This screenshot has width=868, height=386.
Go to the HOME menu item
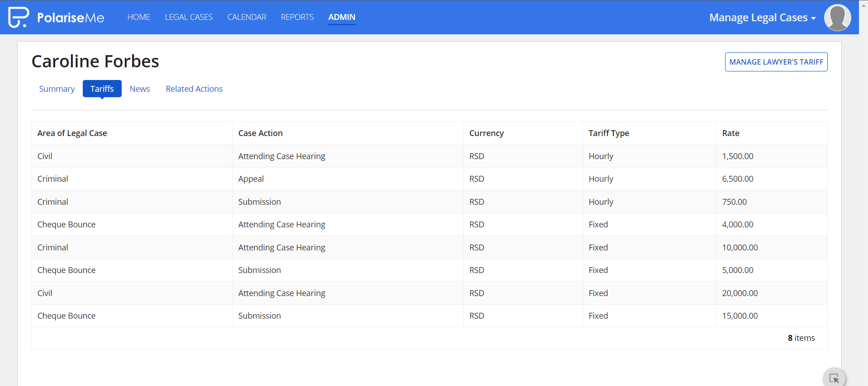139,17
